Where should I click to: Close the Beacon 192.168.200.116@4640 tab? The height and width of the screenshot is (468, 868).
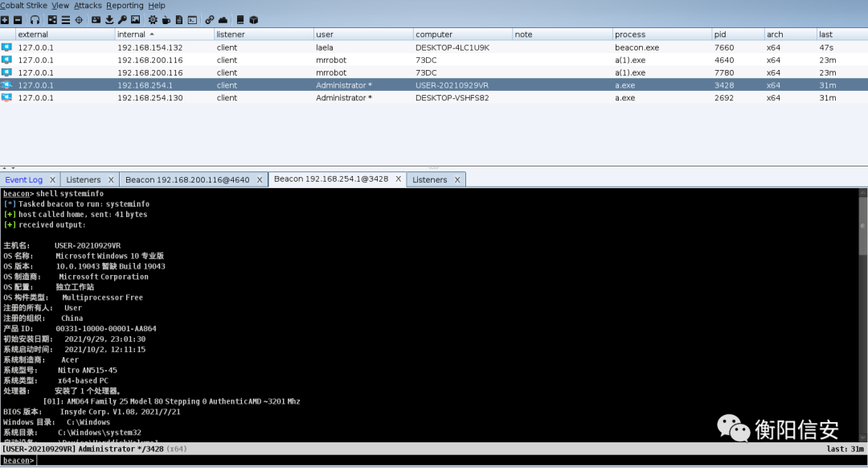point(259,180)
